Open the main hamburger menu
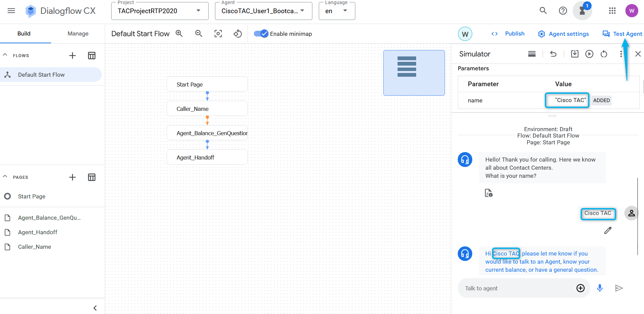 [x=11, y=11]
